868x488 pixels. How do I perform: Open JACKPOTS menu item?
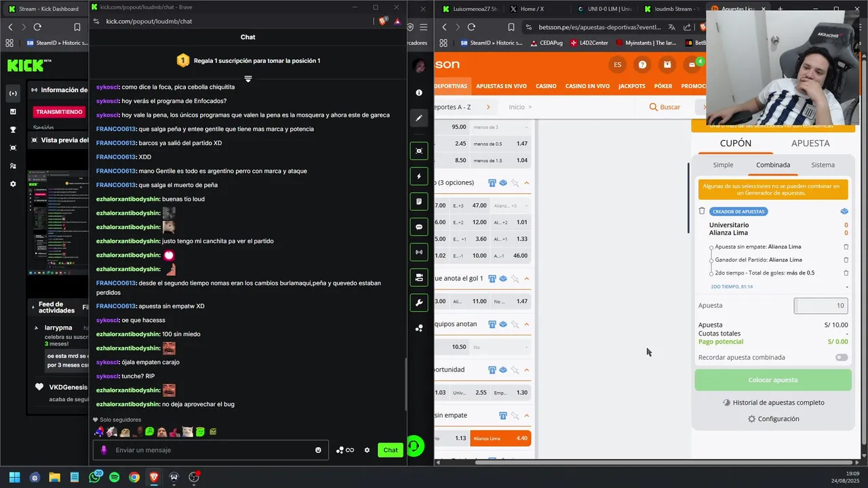pos(632,86)
